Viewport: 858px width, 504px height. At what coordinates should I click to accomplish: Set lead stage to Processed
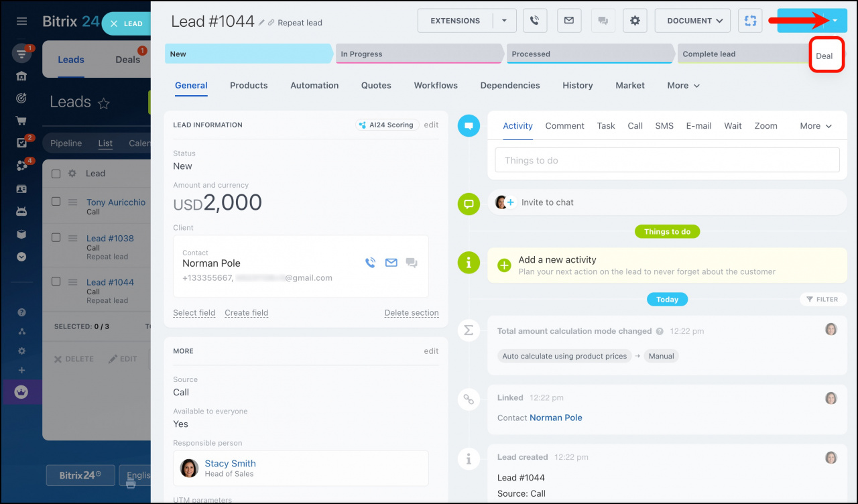[x=590, y=54]
